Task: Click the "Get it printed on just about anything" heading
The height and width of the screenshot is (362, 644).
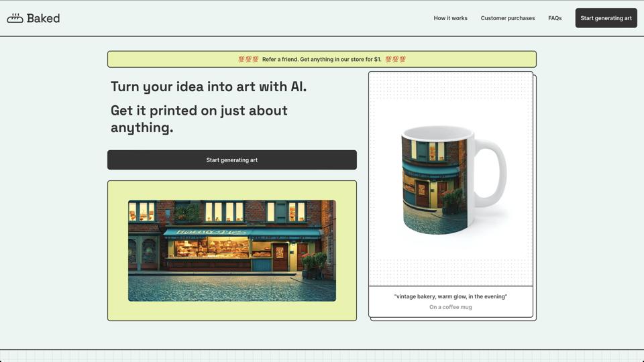Action: [x=199, y=119]
